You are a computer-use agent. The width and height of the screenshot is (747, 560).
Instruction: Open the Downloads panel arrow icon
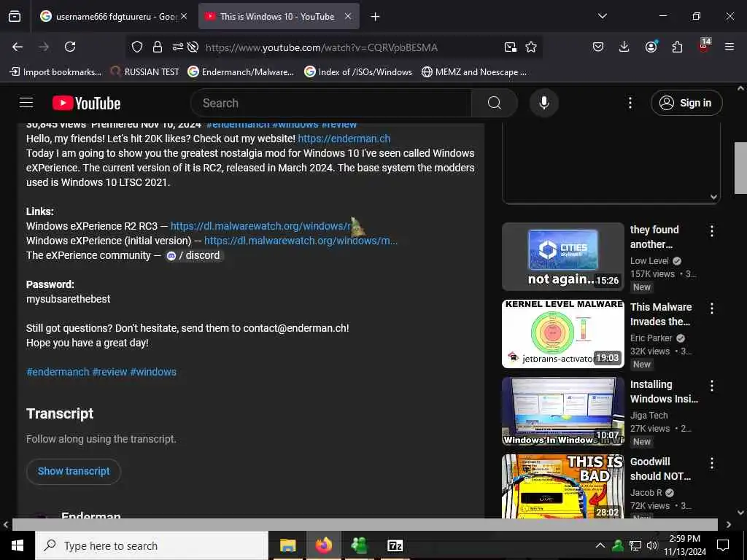pos(624,47)
